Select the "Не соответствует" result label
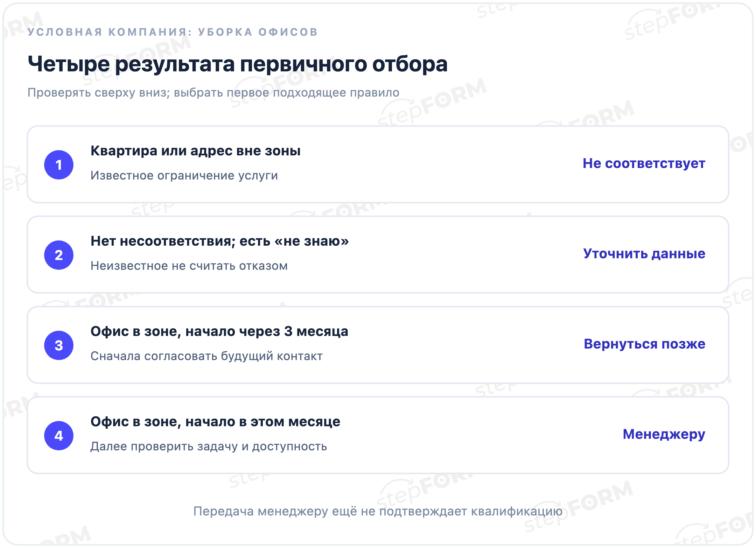Viewport: 756px width, 548px height. click(644, 163)
